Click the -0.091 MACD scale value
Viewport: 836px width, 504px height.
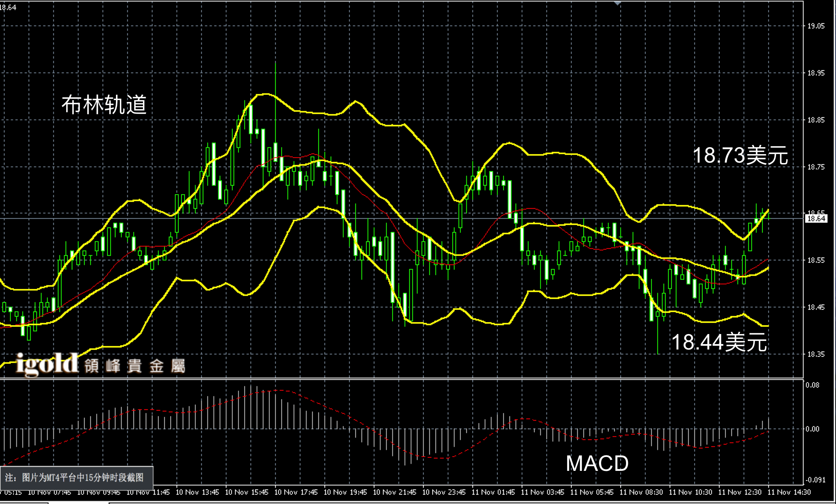tap(815, 480)
